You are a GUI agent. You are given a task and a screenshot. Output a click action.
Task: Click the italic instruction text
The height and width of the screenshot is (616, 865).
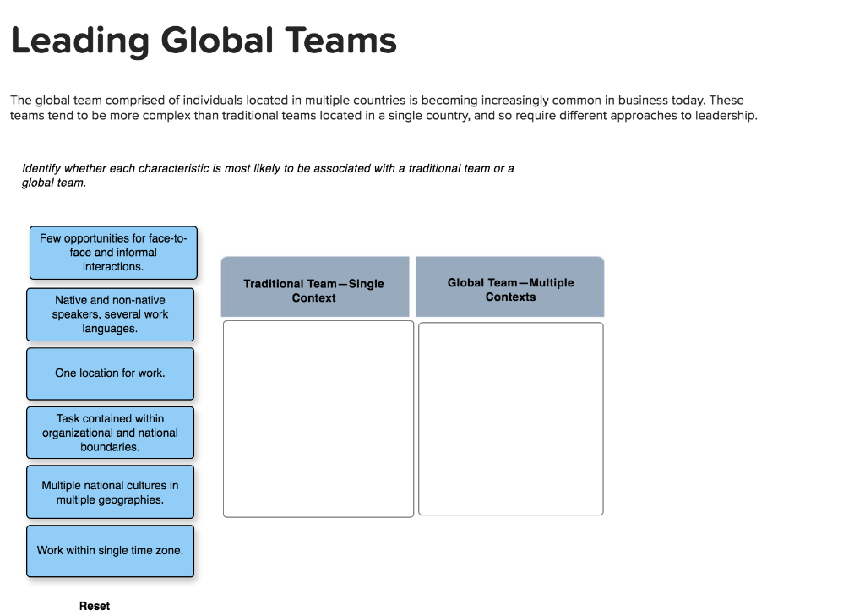[268, 175]
